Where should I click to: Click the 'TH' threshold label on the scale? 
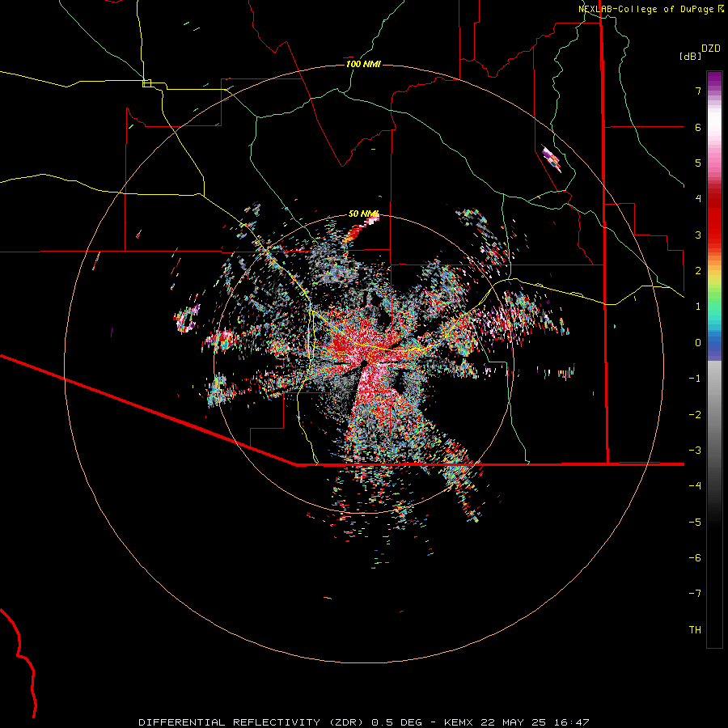click(695, 630)
